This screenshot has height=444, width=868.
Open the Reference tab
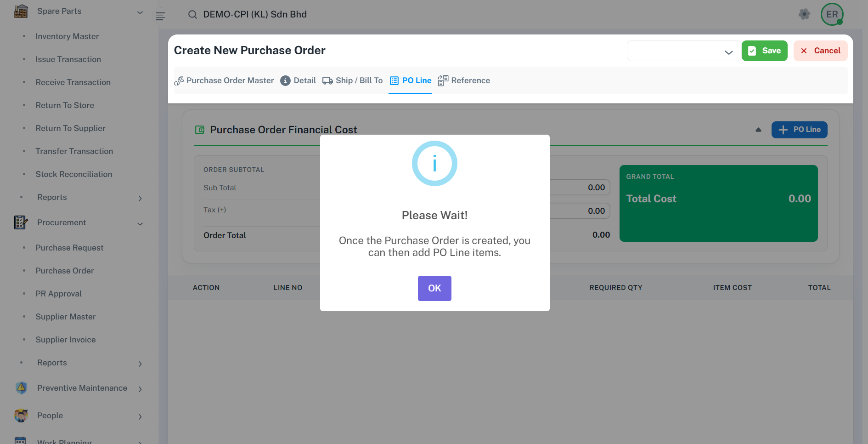pyautogui.click(x=464, y=81)
